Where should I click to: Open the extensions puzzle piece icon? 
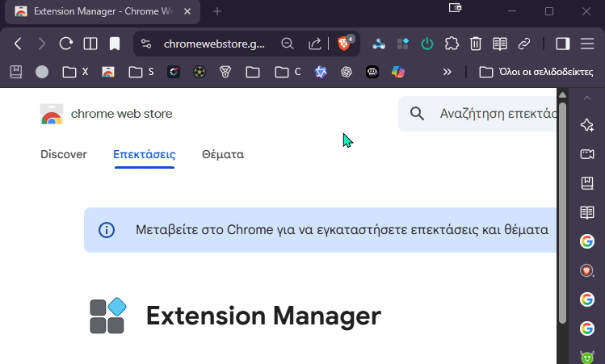[452, 44]
